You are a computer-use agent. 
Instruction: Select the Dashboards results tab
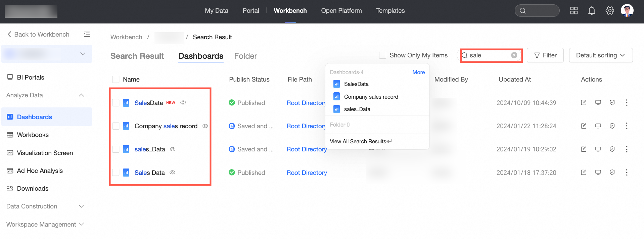(x=201, y=56)
